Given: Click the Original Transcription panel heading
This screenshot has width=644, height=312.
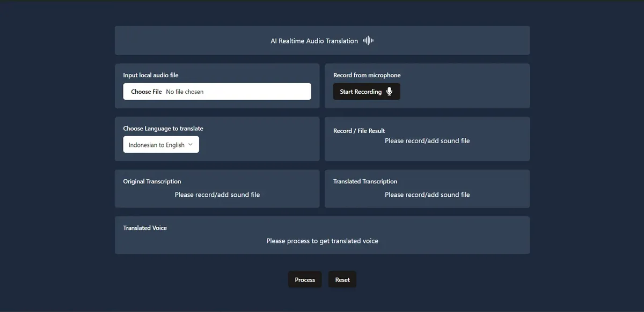Looking at the screenshot, I should (x=152, y=181).
